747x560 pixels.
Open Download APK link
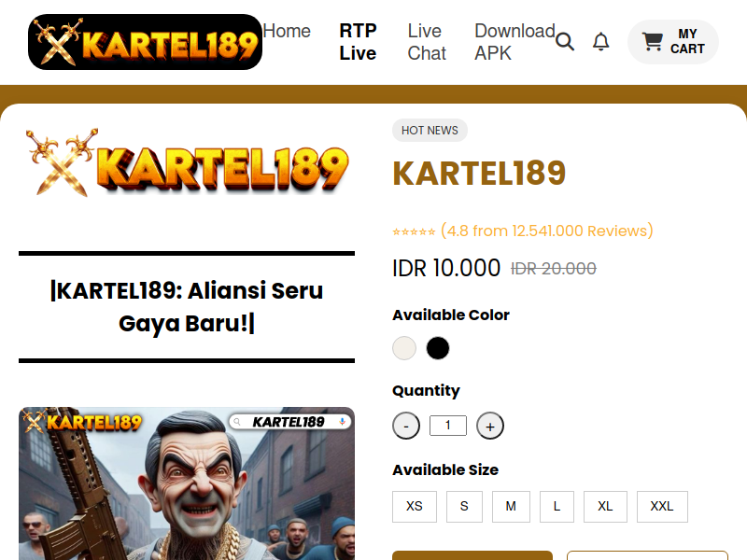pyautogui.click(x=515, y=42)
